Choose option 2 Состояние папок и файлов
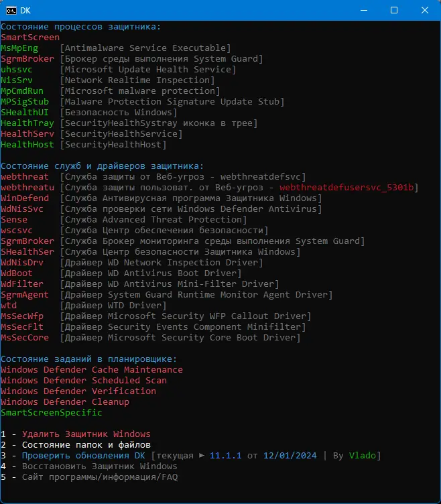Image resolution: width=441 pixels, height=504 pixels. (x=86, y=444)
